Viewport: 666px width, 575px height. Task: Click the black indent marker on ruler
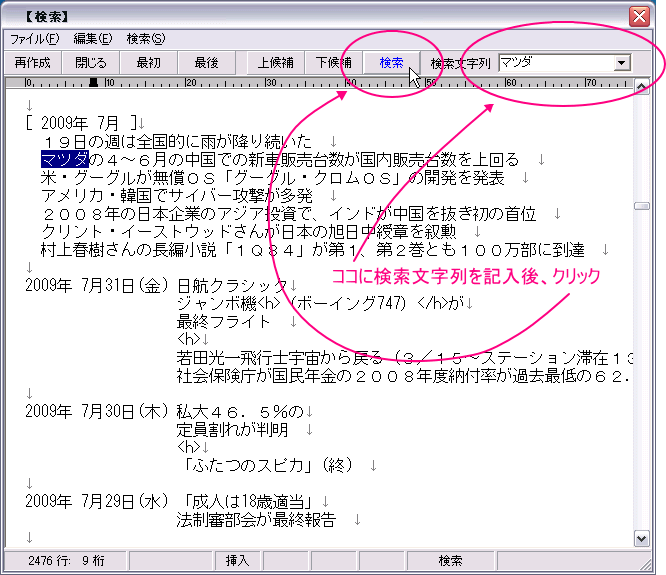(93, 82)
